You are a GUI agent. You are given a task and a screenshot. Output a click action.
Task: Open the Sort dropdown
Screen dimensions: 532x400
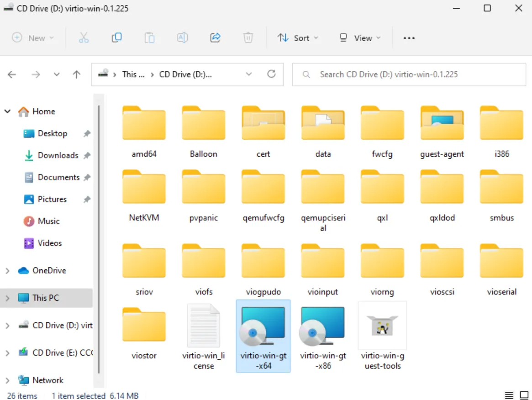pos(298,38)
